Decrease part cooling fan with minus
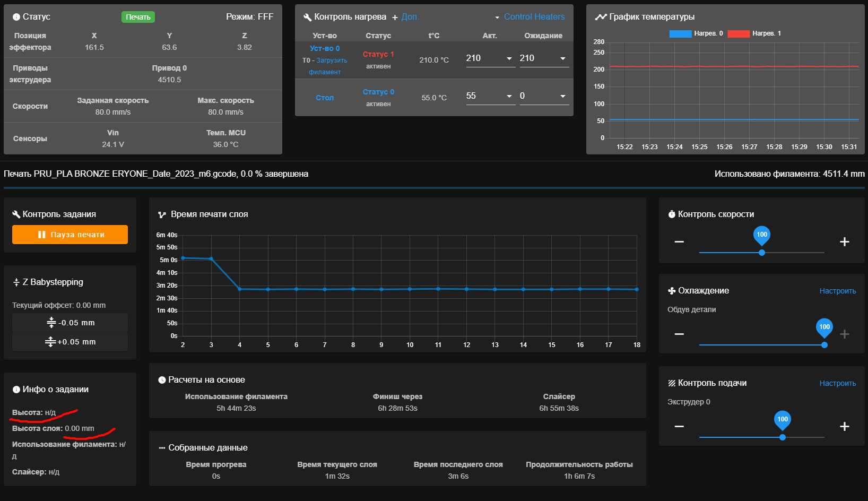Viewport: 868px width, 501px height. pos(679,334)
